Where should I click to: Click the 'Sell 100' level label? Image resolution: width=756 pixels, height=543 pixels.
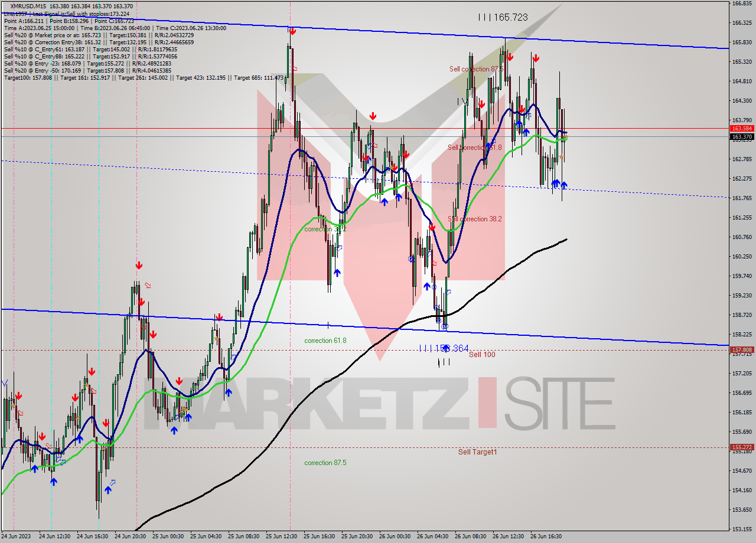click(x=482, y=355)
